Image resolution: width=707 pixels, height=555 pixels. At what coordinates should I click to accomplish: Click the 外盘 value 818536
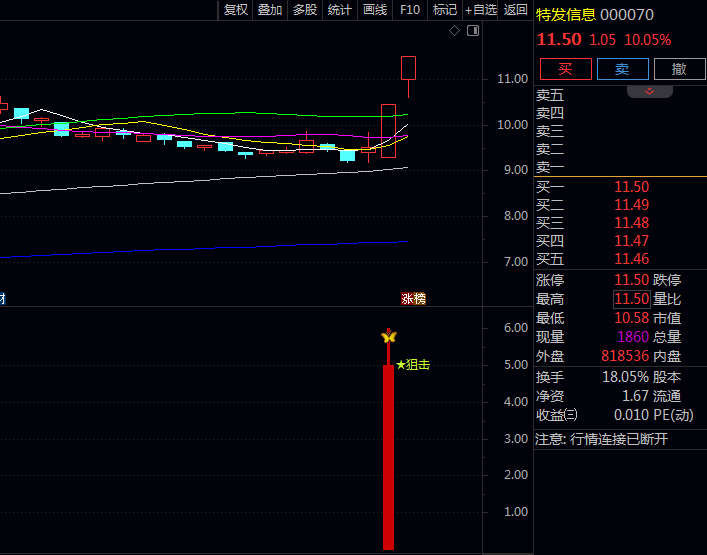click(x=625, y=356)
